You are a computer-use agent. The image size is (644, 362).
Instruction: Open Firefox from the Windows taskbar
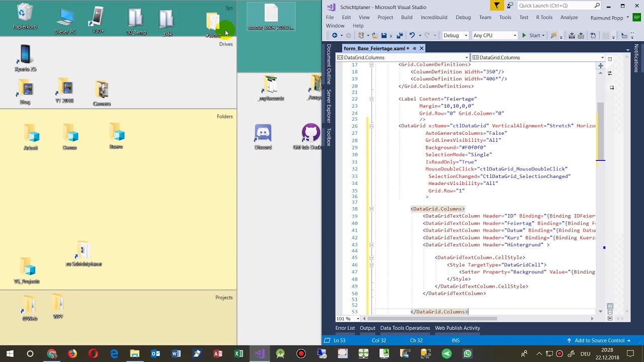click(72, 353)
